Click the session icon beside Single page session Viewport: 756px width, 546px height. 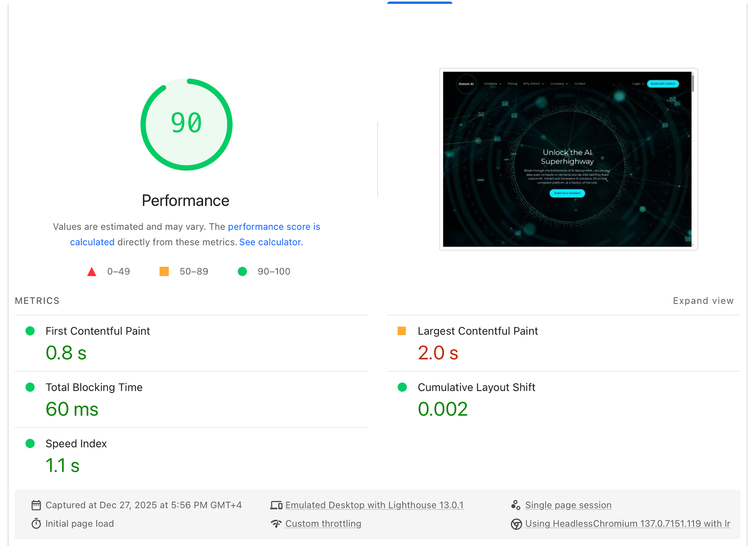tap(516, 505)
